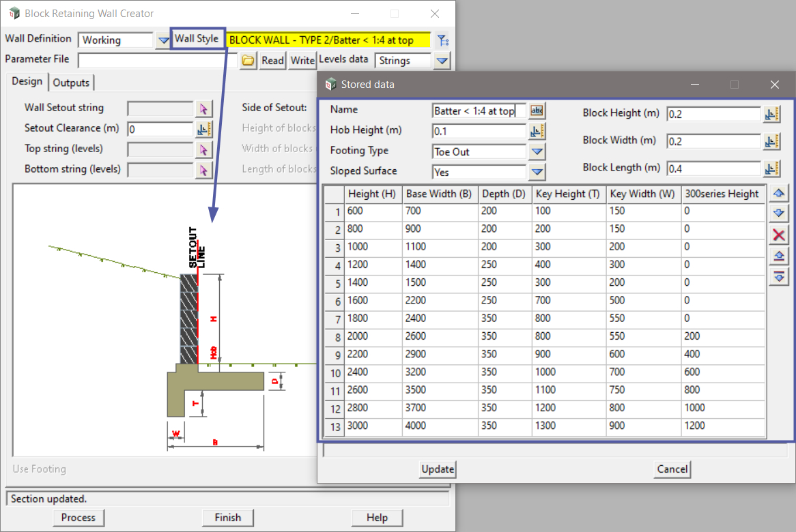
Task: Click the text icon beside the Name field
Action: coord(537,111)
